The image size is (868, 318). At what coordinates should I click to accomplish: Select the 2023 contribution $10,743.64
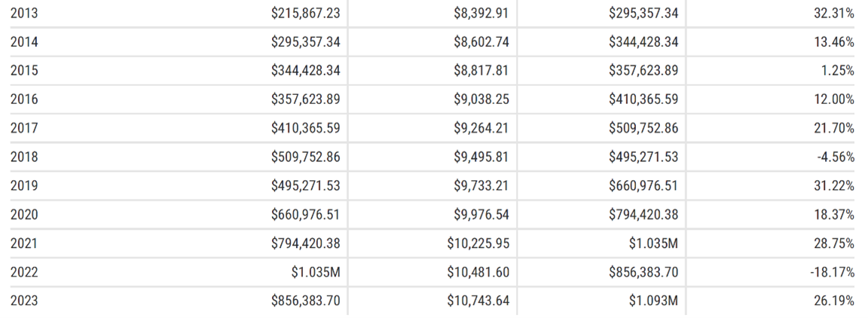click(478, 301)
